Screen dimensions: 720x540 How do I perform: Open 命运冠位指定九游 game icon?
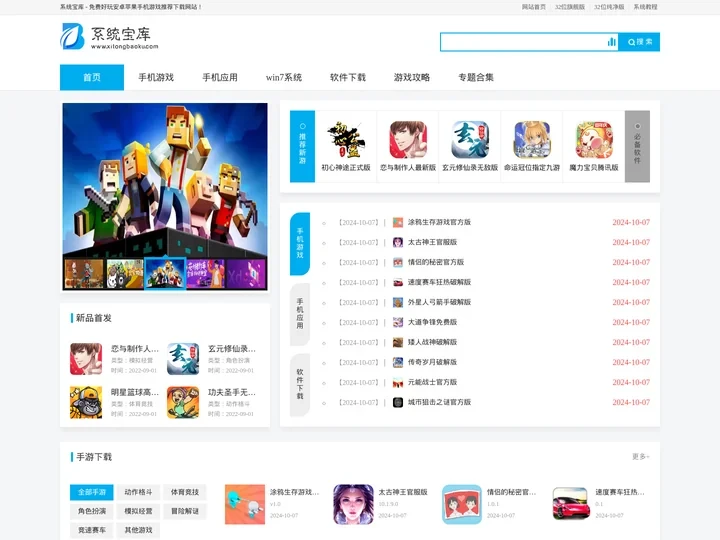click(532, 140)
